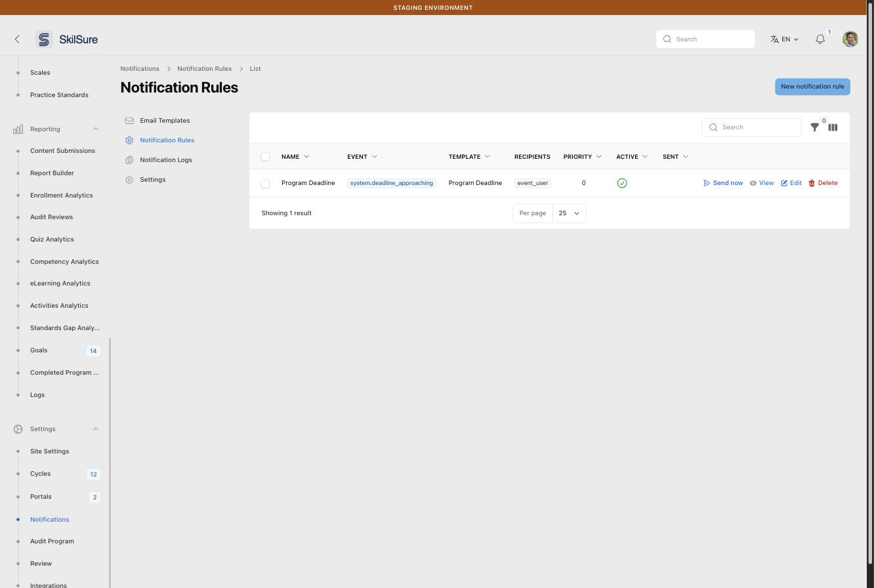Sort by the Priority column

[583, 157]
